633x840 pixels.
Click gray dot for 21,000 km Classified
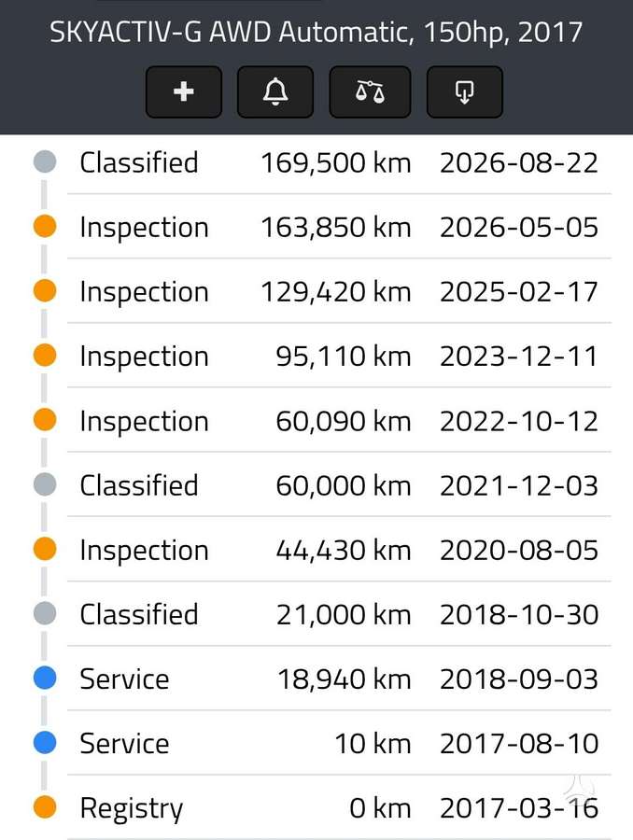pos(45,614)
